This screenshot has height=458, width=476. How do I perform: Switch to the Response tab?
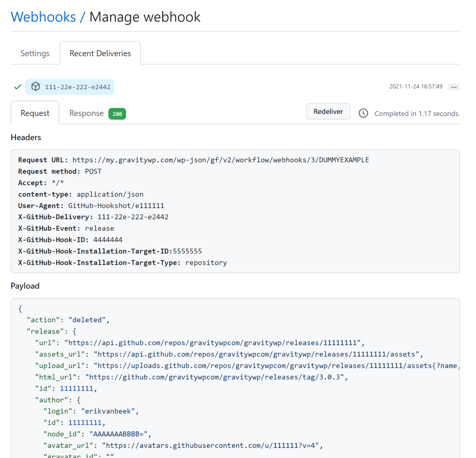[86, 113]
